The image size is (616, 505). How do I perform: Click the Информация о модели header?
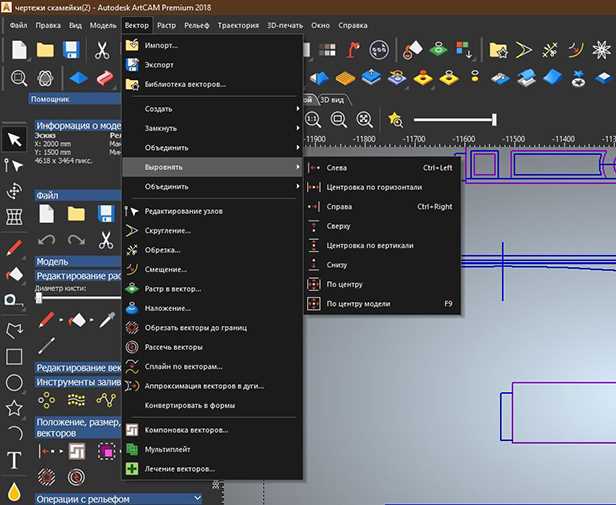coord(79,125)
